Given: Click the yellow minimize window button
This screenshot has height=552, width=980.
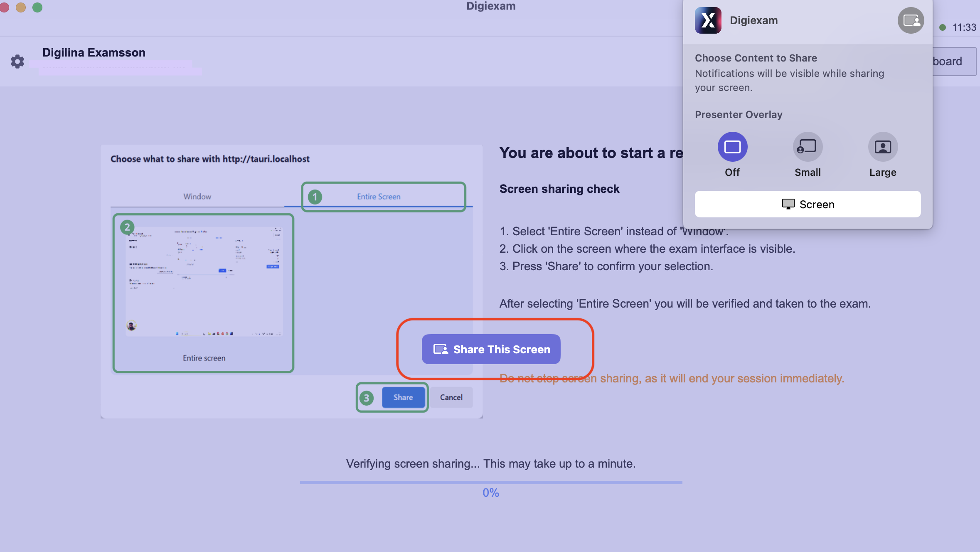Looking at the screenshot, I should (x=21, y=7).
